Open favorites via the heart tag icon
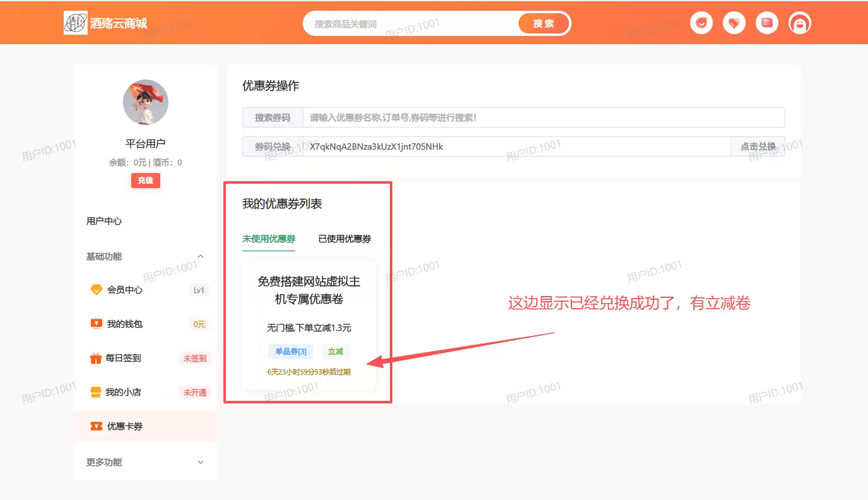The height and width of the screenshot is (500, 868). pos(734,22)
